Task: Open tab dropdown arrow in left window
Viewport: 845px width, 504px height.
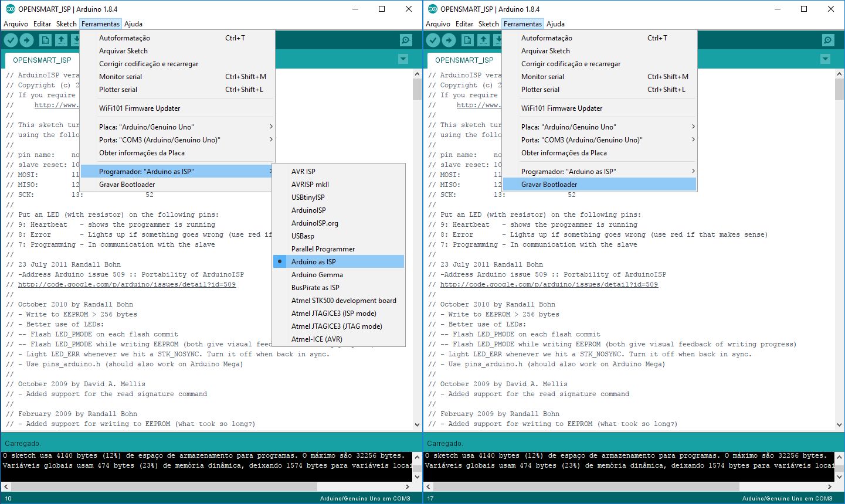Action: pos(403,59)
